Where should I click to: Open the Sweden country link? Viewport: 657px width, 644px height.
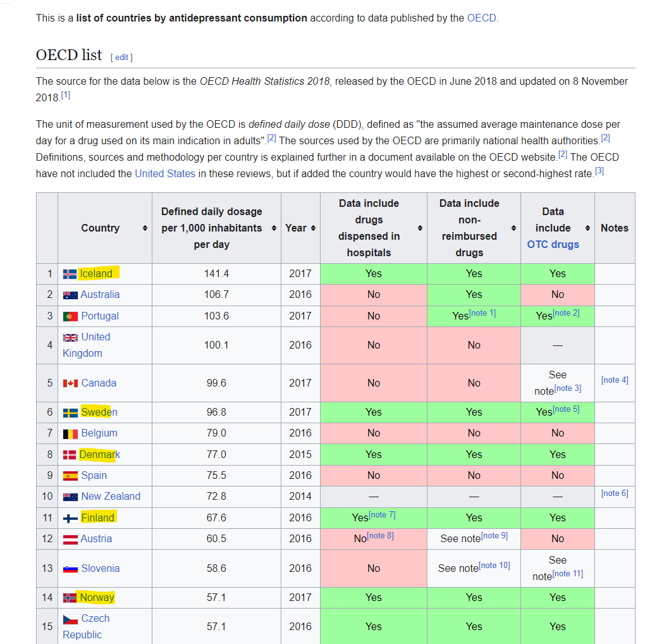click(x=99, y=412)
